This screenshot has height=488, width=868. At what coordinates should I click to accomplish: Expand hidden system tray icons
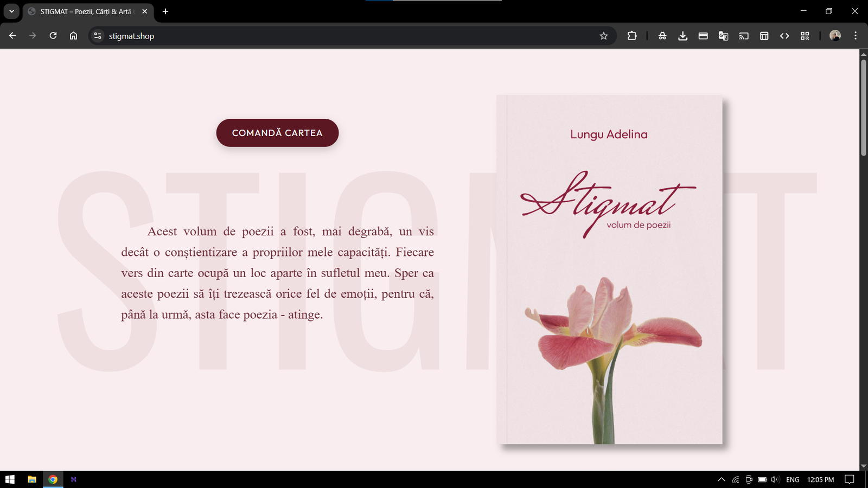(722, 479)
